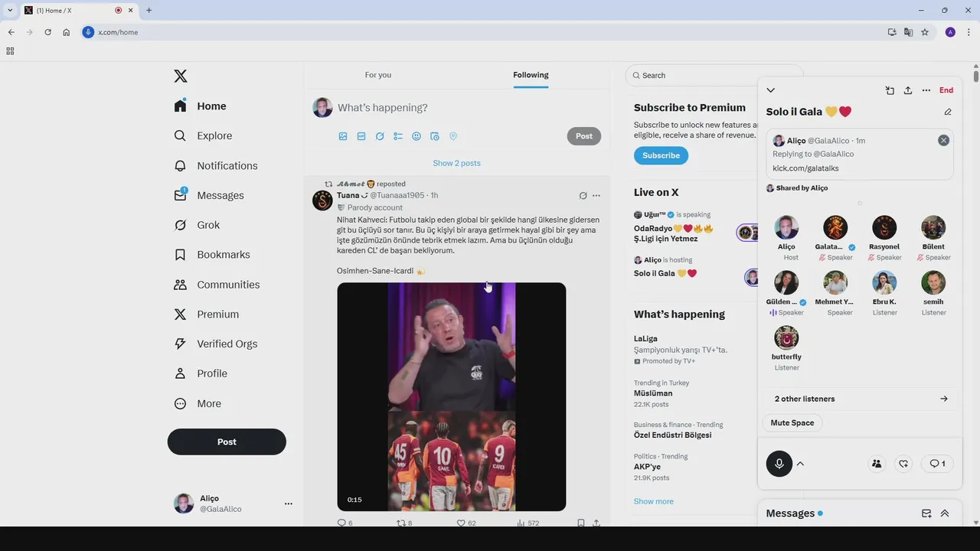
Task: Open Grok from sidebar
Action: (x=198, y=225)
